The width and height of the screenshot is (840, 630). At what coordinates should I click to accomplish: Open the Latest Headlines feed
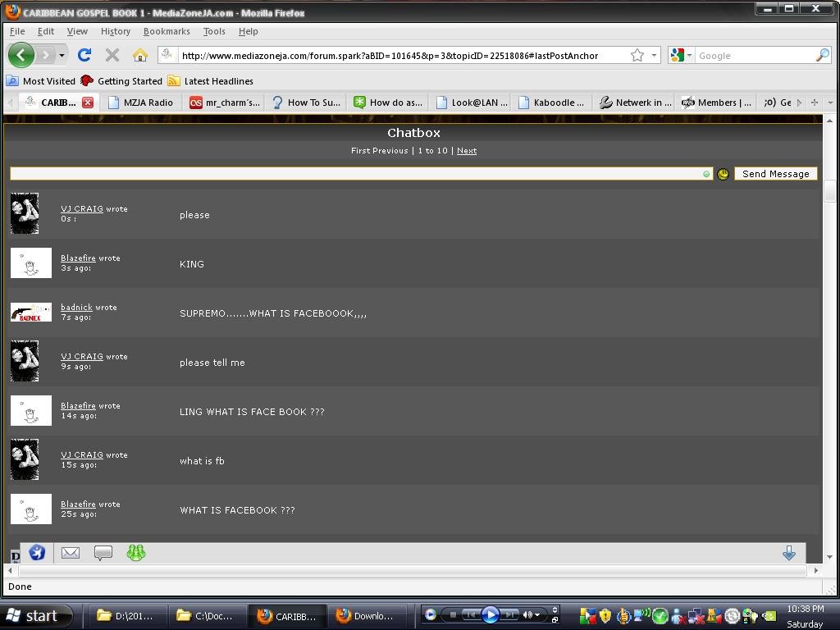[210, 81]
